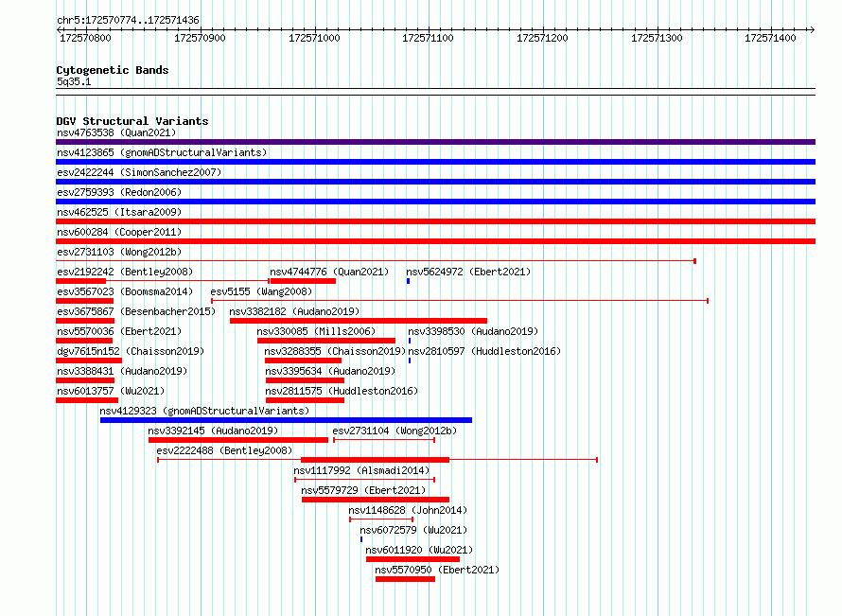The width and height of the screenshot is (842, 616).
Task: Open nsv3388431 (Audano2019) variant
Action: pos(122,371)
